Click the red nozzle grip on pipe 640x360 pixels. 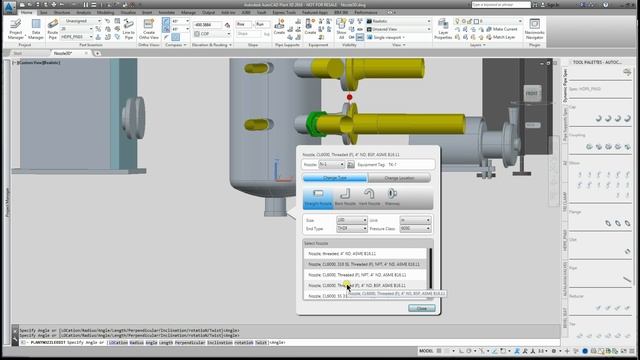(x=349, y=97)
